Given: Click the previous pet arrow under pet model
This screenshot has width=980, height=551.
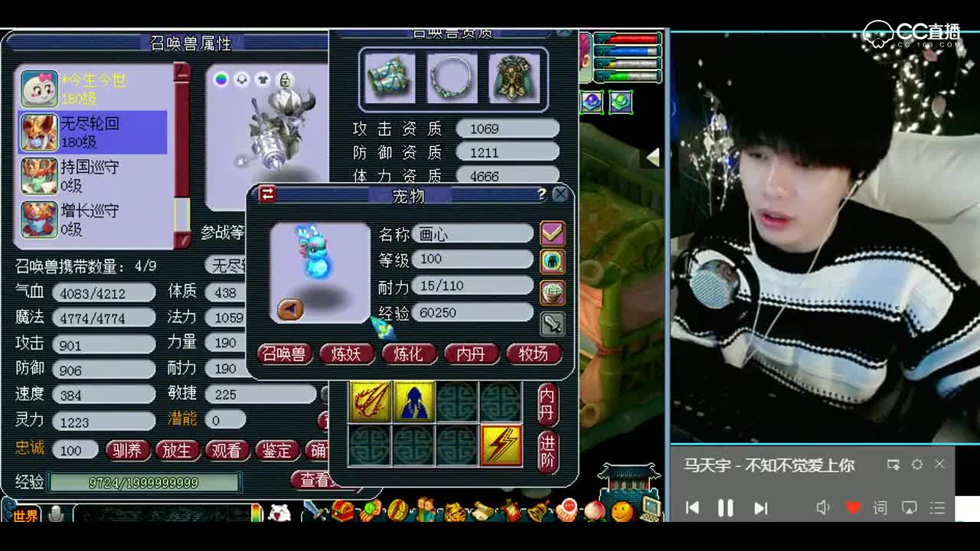Looking at the screenshot, I should click(289, 308).
